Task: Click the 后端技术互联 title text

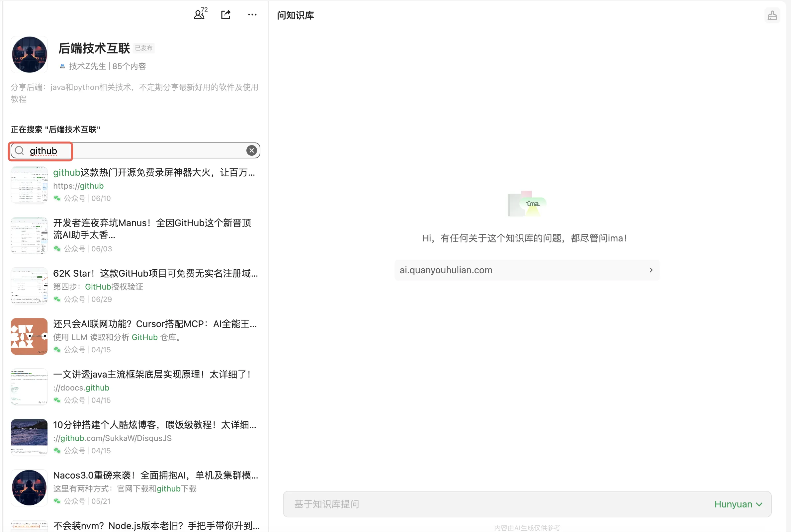Action: (x=94, y=48)
